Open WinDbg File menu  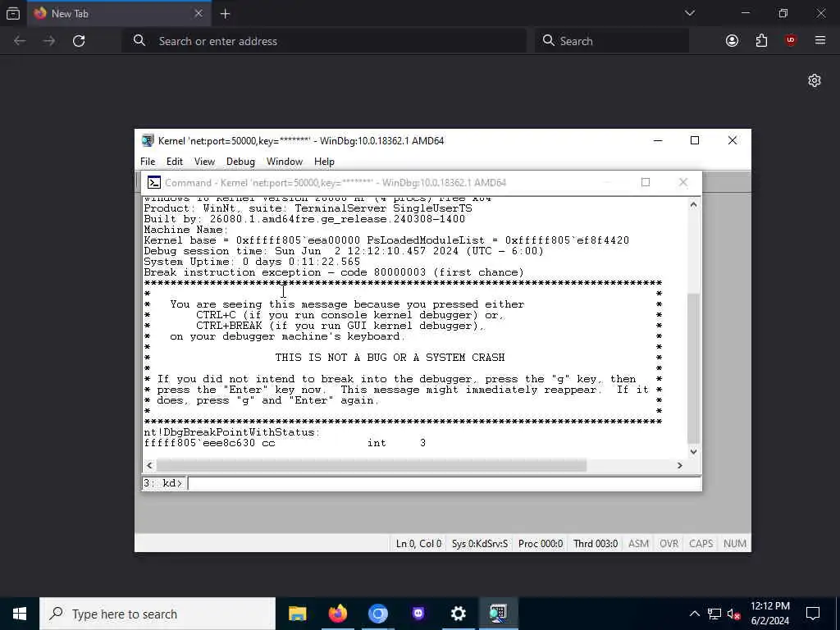(x=148, y=162)
